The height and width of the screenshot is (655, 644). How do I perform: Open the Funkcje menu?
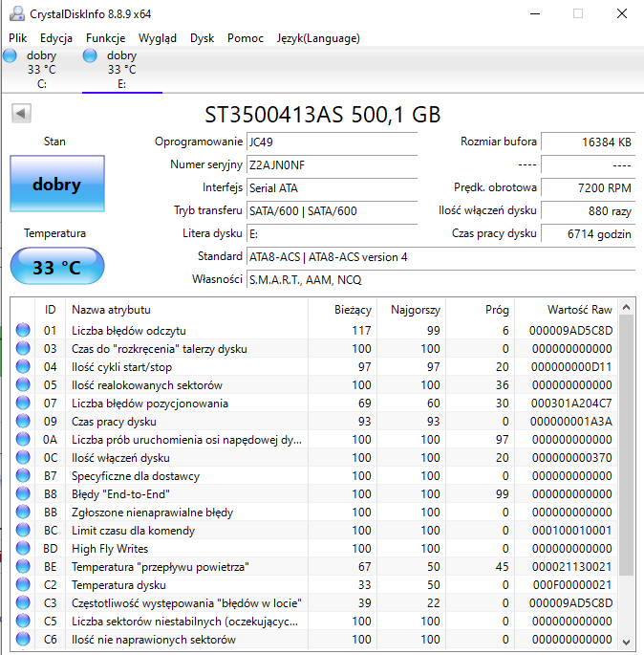(x=105, y=38)
